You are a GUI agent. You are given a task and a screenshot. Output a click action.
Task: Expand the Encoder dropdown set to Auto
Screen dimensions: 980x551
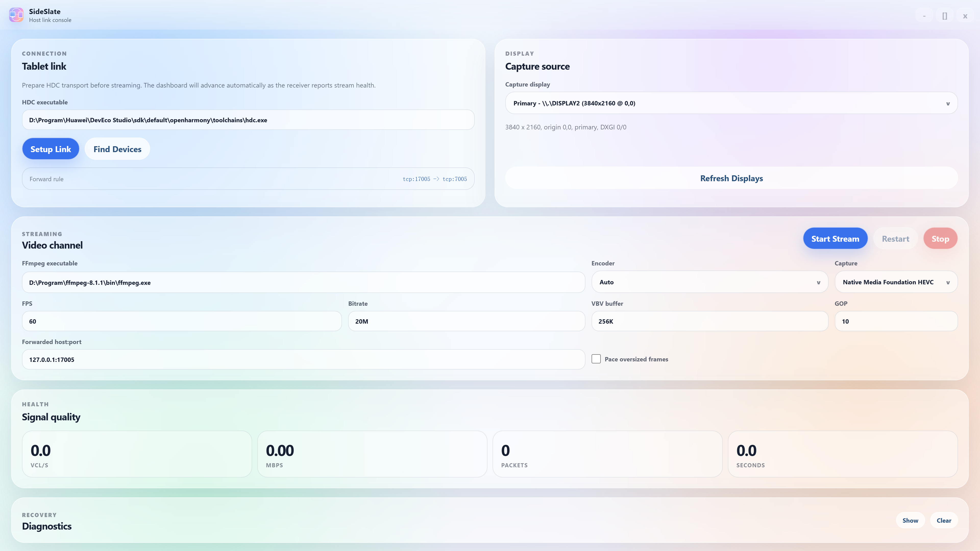(709, 282)
